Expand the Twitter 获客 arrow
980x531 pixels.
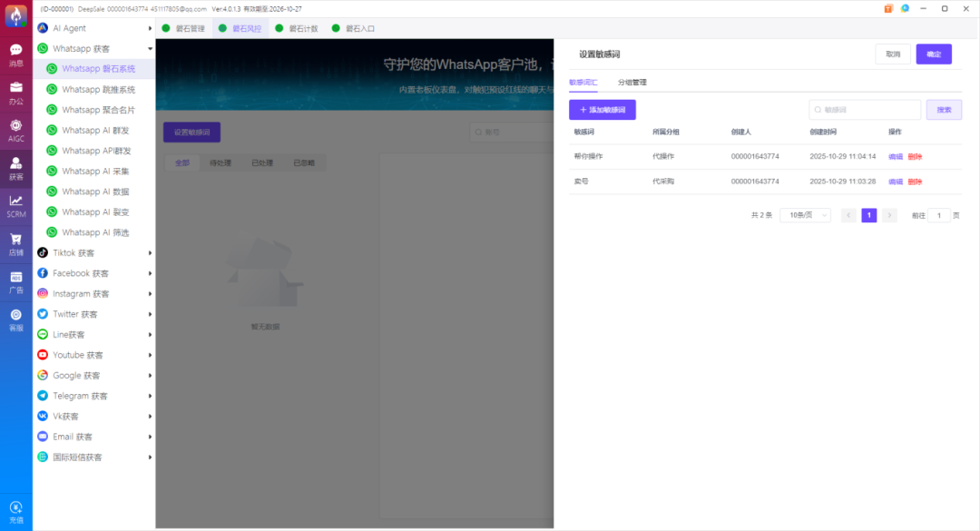[x=150, y=314]
